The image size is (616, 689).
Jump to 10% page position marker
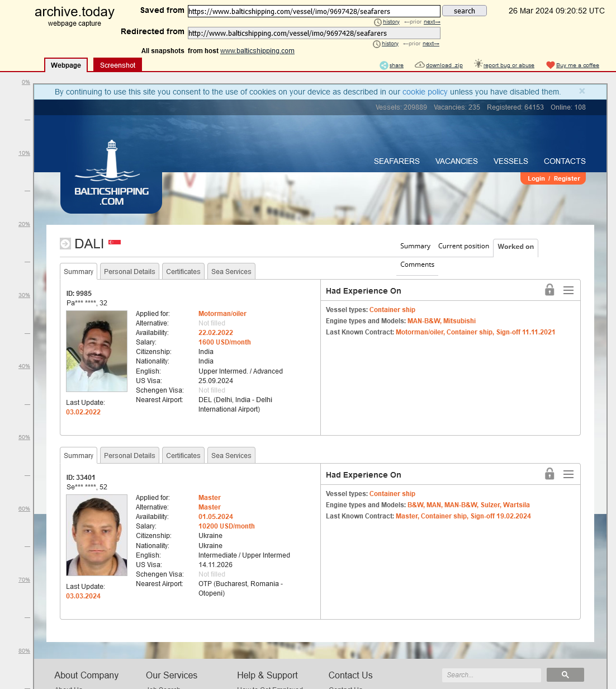tap(24, 153)
